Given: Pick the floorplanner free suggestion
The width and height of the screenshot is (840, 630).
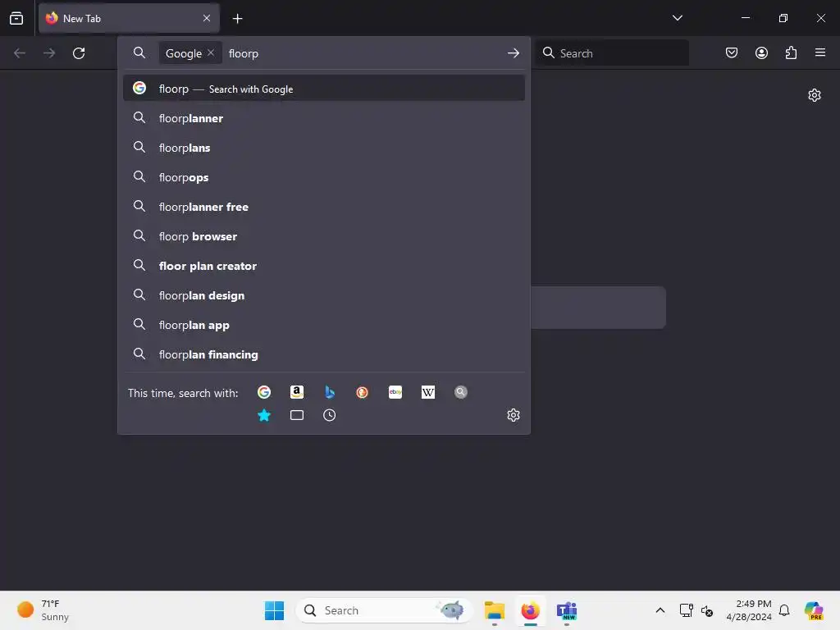Looking at the screenshot, I should point(323,206).
